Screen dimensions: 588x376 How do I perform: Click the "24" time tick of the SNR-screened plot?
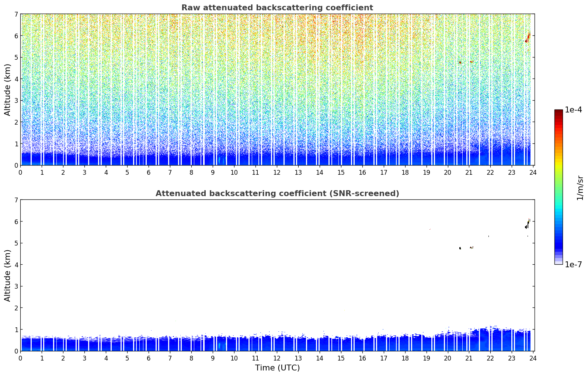pos(533,358)
